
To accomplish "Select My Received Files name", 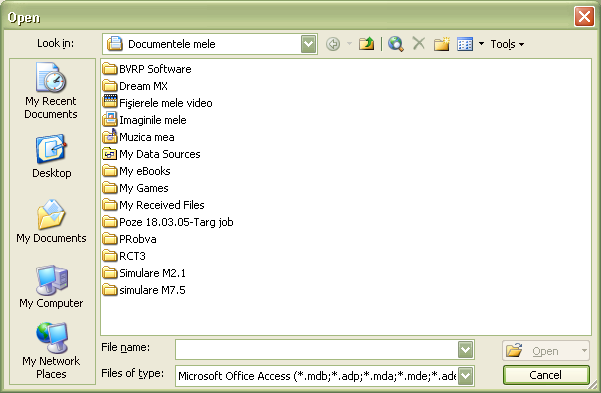I will pyautogui.click(x=162, y=205).
